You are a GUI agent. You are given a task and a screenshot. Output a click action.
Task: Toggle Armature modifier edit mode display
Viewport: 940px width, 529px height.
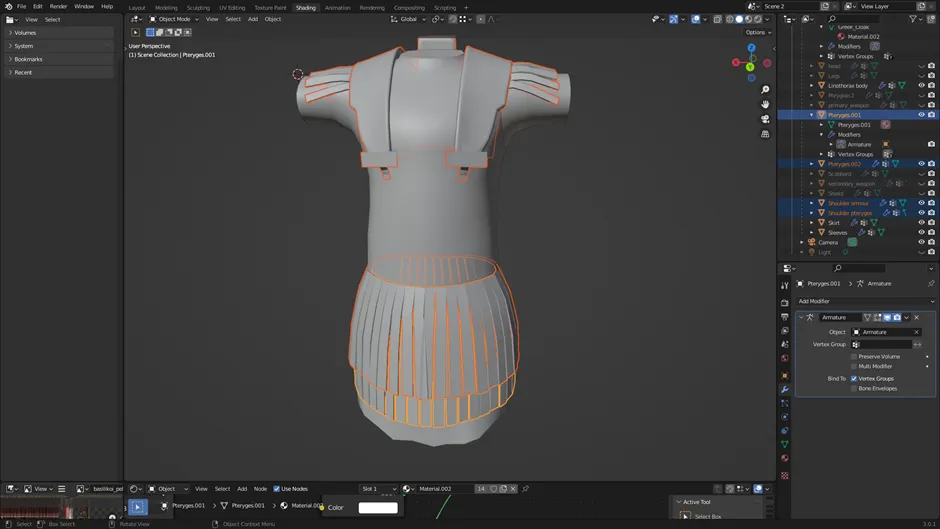pyautogui.click(x=877, y=317)
